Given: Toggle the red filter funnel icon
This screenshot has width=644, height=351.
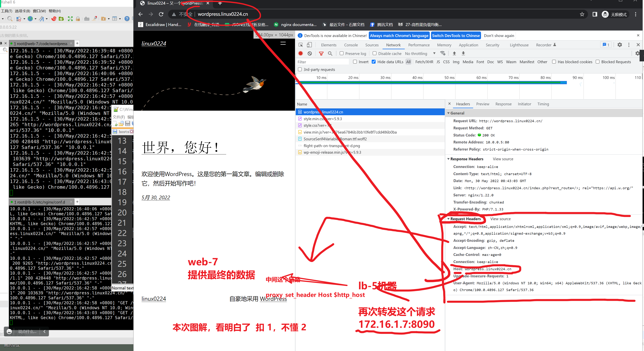Looking at the screenshot, I should (x=321, y=53).
